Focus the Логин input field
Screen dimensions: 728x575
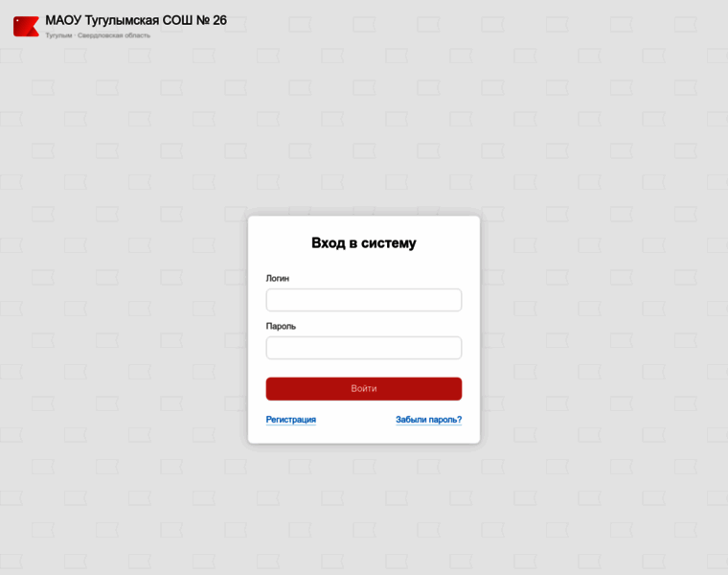pyautogui.click(x=364, y=300)
